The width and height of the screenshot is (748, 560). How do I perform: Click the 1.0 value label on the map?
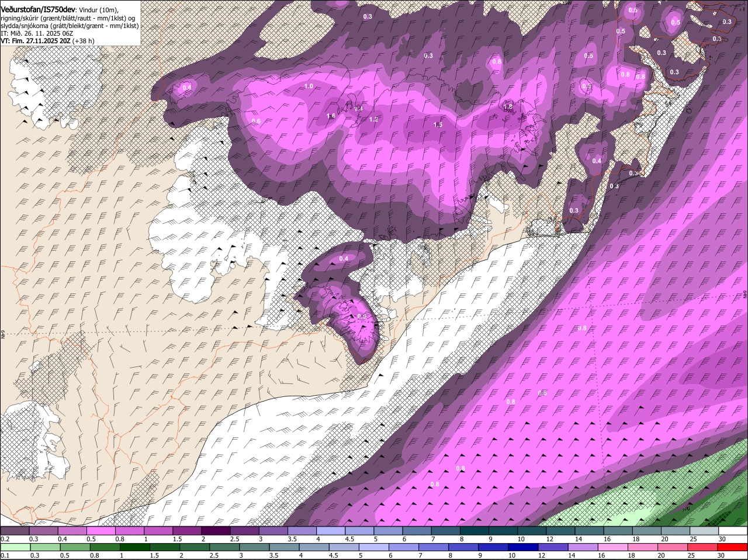[x=309, y=86]
